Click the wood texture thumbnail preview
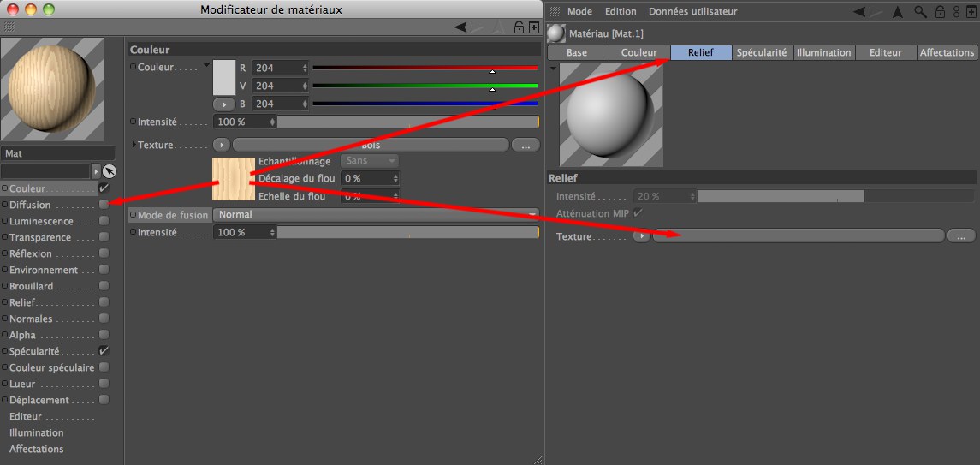Viewport: 980px width, 465px height. pos(233,178)
